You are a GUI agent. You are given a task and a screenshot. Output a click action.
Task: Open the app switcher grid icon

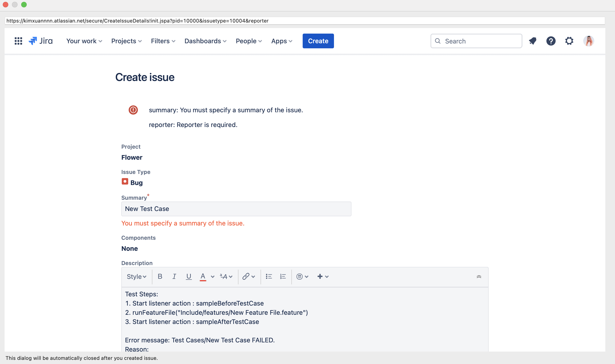point(18,41)
